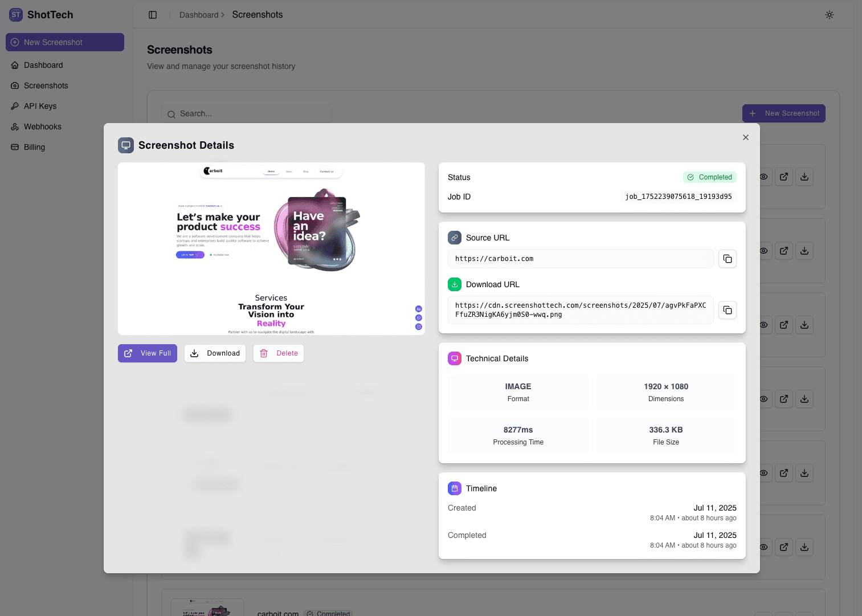Select Webhooks in the sidebar

[65, 127]
